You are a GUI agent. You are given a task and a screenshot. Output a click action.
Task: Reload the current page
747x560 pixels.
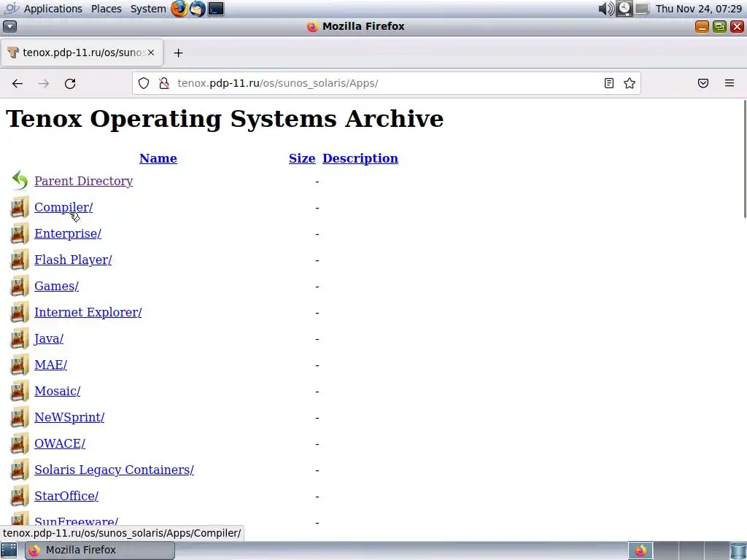[70, 83]
